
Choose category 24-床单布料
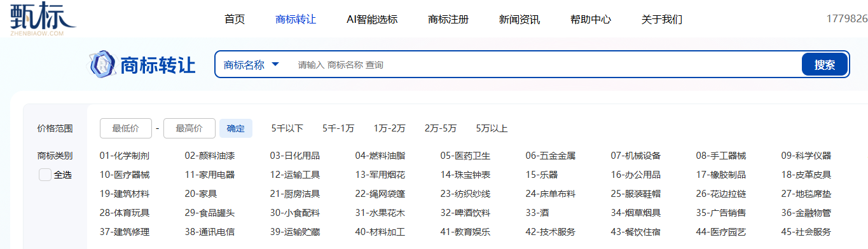pyautogui.click(x=551, y=194)
